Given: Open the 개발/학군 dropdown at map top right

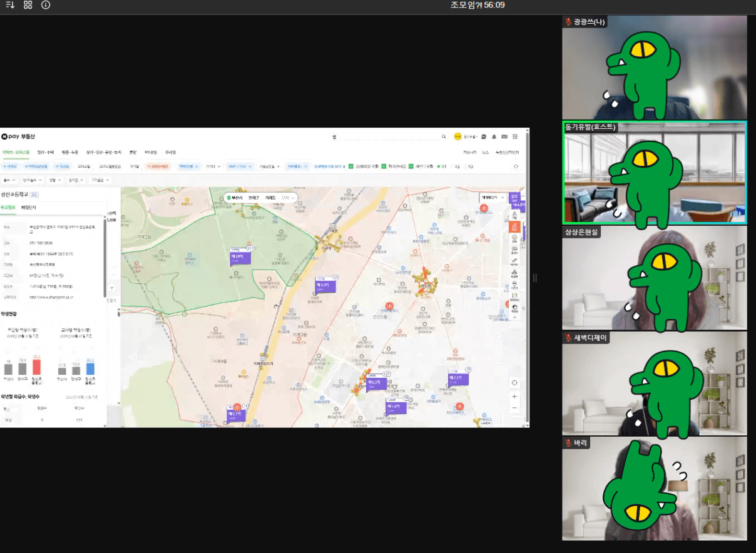Looking at the screenshot, I should tap(493, 197).
